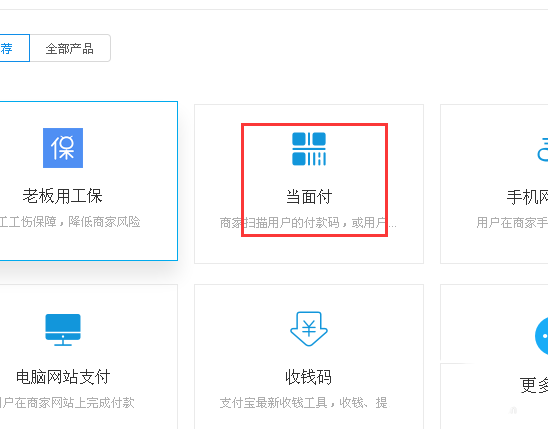Open the 当面付 product title

pos(309,196)
